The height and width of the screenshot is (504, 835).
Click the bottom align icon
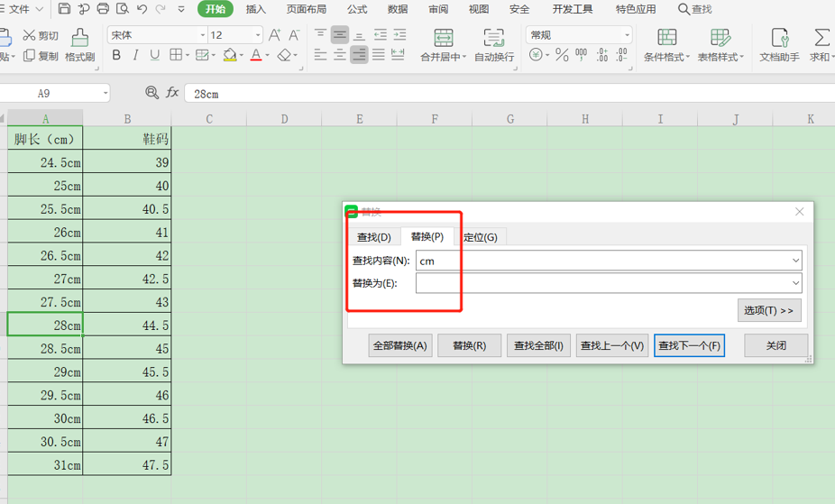(x=360, y=35)
